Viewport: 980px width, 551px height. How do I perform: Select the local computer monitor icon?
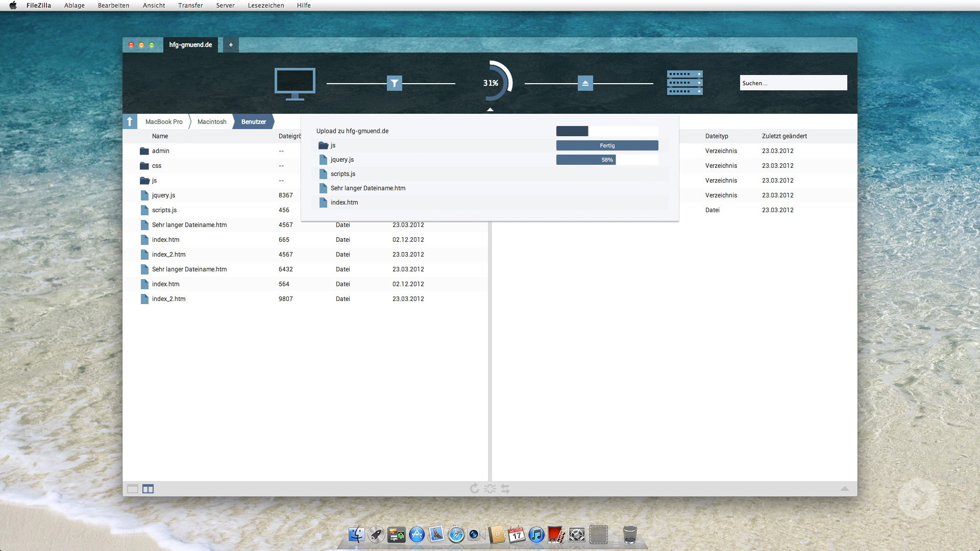click(x=295, y=82)
